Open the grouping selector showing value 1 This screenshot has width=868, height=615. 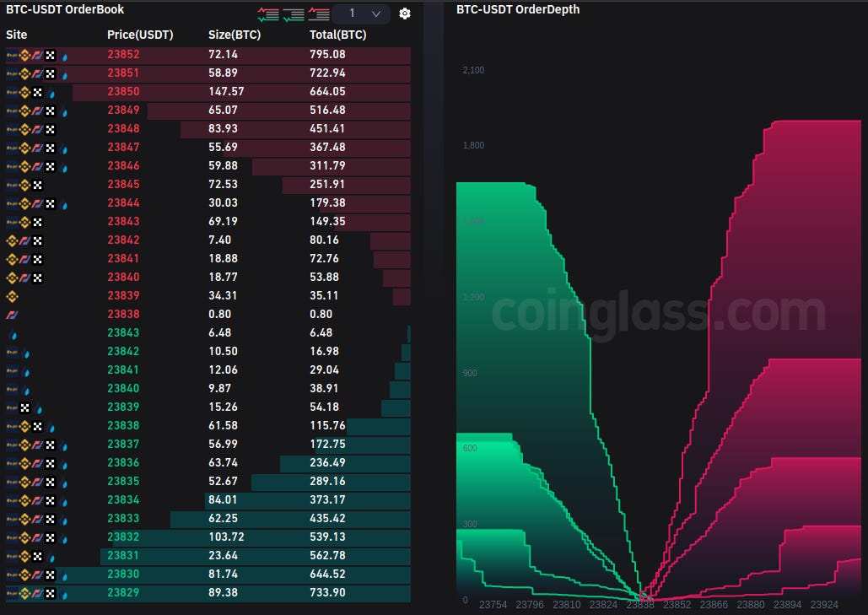pyautogui.click(x=353, y=13)
